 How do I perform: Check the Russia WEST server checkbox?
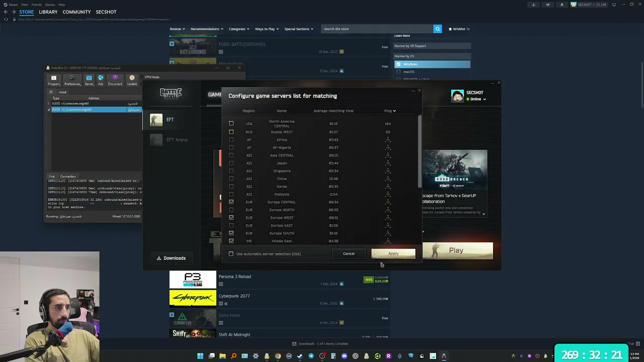pos(231,132)
